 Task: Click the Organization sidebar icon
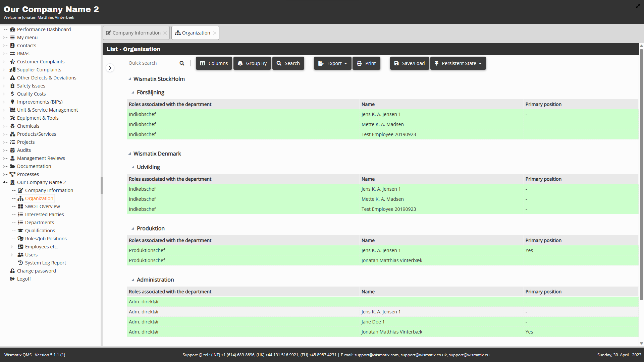click(x=20, y=198)
